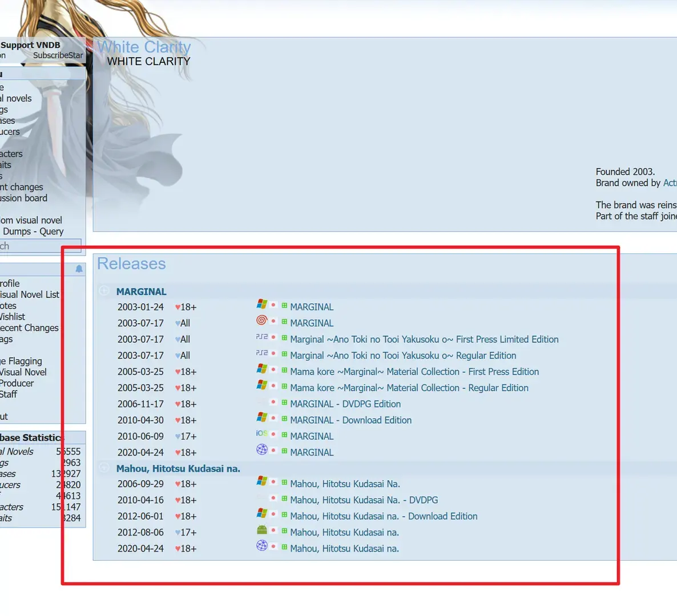Click the 'Founded 2003.' text
The height and width of the screenshot is (616, 677).
pyautogui.click(x=625, y=172)
